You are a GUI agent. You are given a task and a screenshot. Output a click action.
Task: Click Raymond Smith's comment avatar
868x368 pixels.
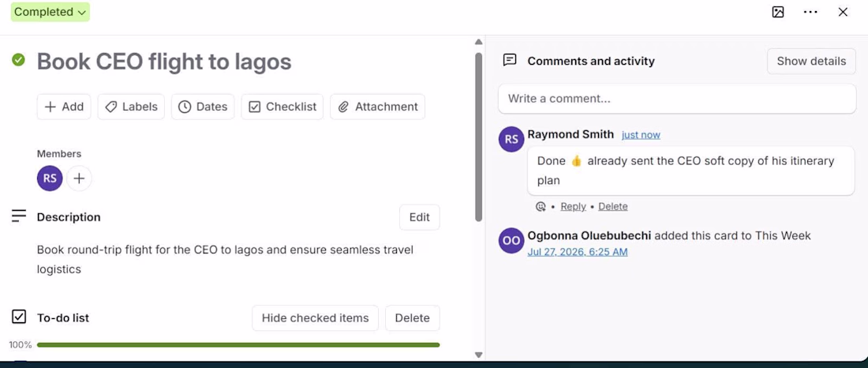point(511,139)
